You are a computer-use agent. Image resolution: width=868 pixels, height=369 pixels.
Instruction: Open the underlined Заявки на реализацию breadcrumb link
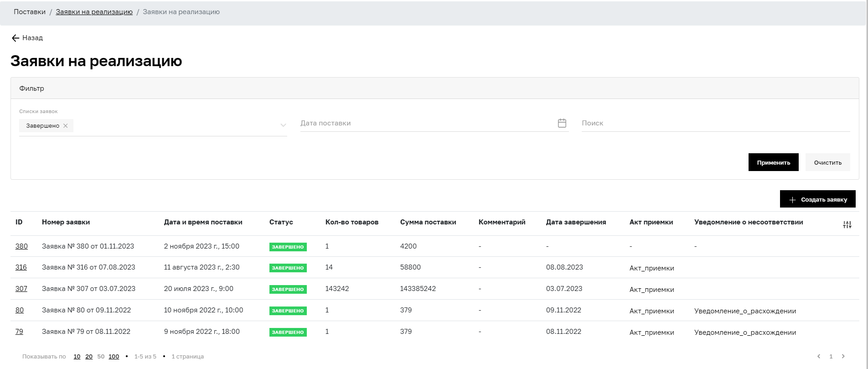pyautogui.click(x=94, y=12)
